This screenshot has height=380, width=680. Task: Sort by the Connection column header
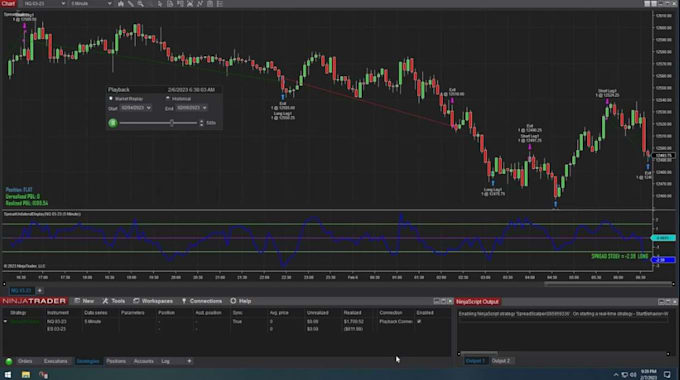[x=391, y=312]
